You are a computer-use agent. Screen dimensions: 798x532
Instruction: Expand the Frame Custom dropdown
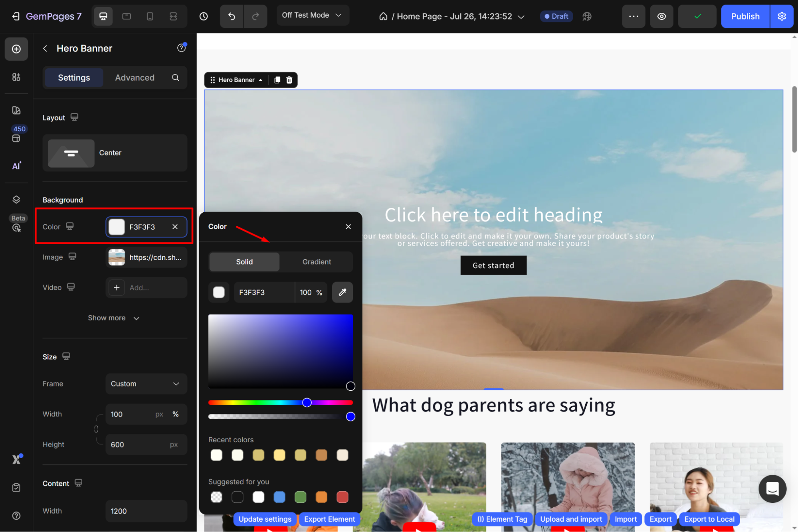[146, 384]
